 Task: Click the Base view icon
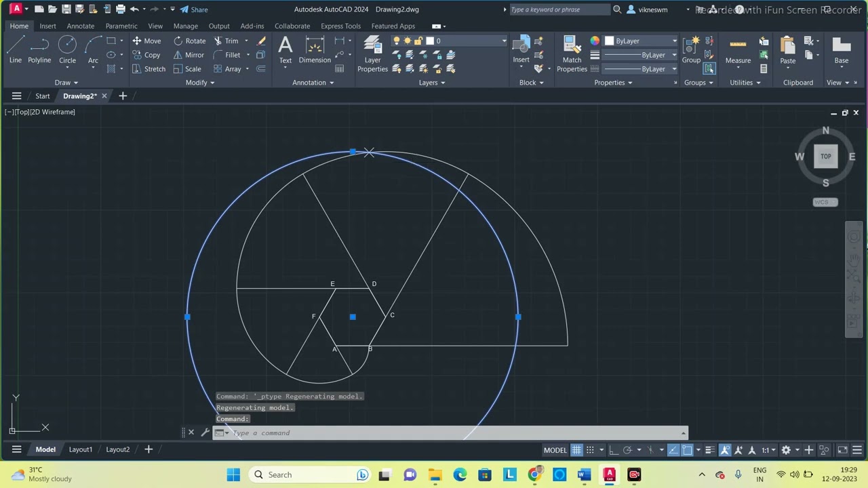(842, 50)
